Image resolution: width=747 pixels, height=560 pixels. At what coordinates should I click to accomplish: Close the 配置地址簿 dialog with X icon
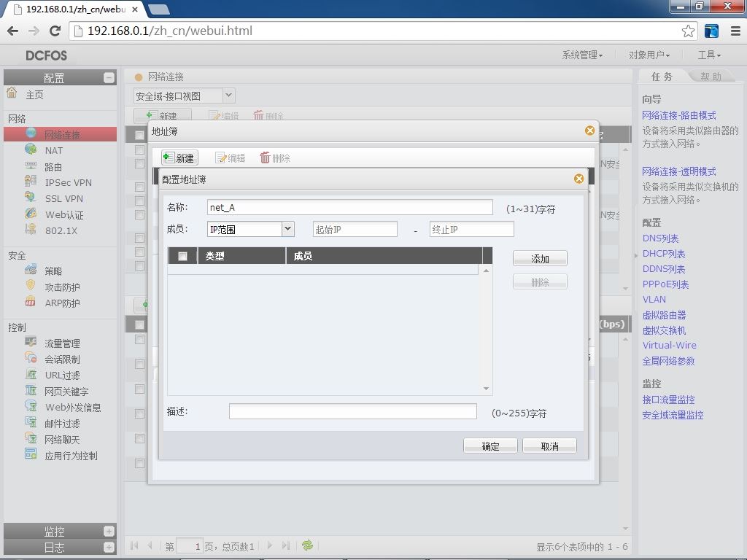(x=578, y=179)
